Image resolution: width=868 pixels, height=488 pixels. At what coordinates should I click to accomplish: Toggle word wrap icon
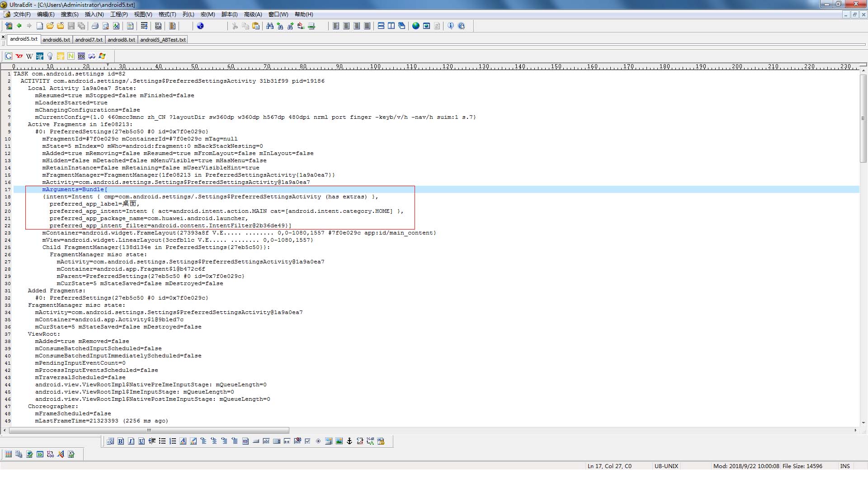coord(144,26)
